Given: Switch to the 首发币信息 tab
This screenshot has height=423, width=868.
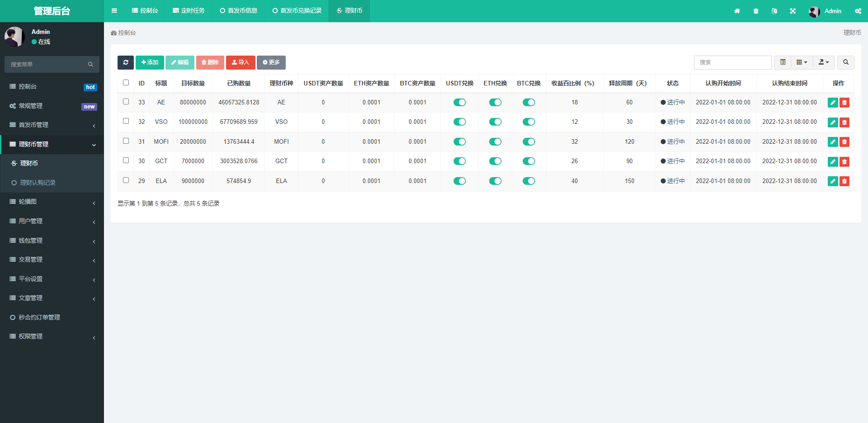Looking at the screenshot, I should coord(238,11).
